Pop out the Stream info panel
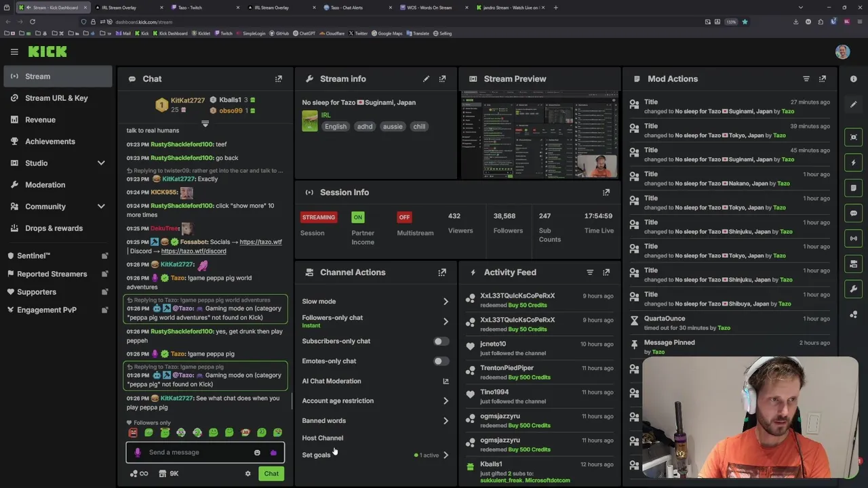The image size is (868, 488). click(x=442, y=79)
